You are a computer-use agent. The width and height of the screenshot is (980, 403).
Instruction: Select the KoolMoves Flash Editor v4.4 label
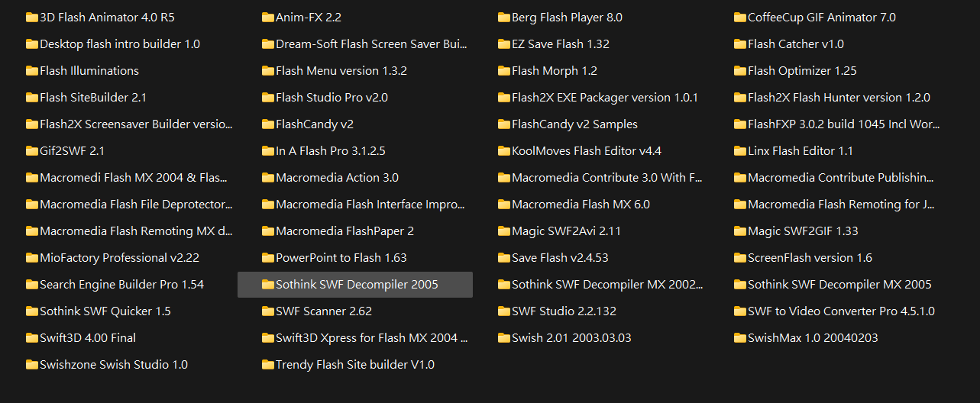[587, 151]
